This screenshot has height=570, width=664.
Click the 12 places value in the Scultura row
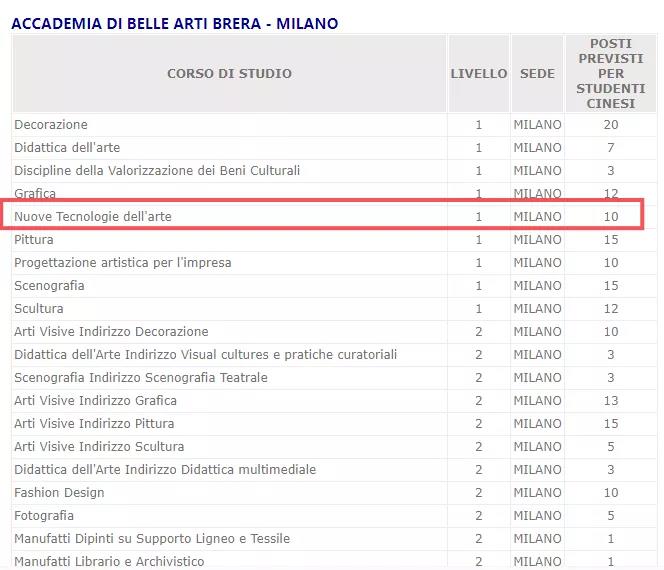pos(611,308)
